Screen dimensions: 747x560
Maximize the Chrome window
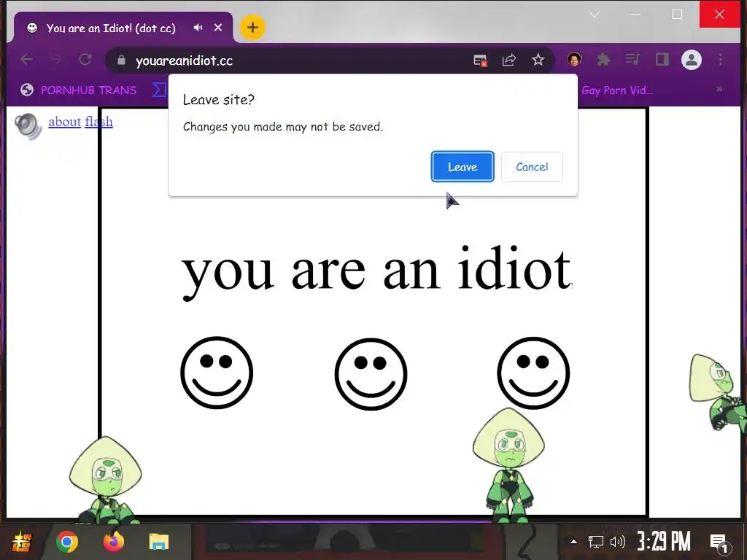(x=677, y=15)
